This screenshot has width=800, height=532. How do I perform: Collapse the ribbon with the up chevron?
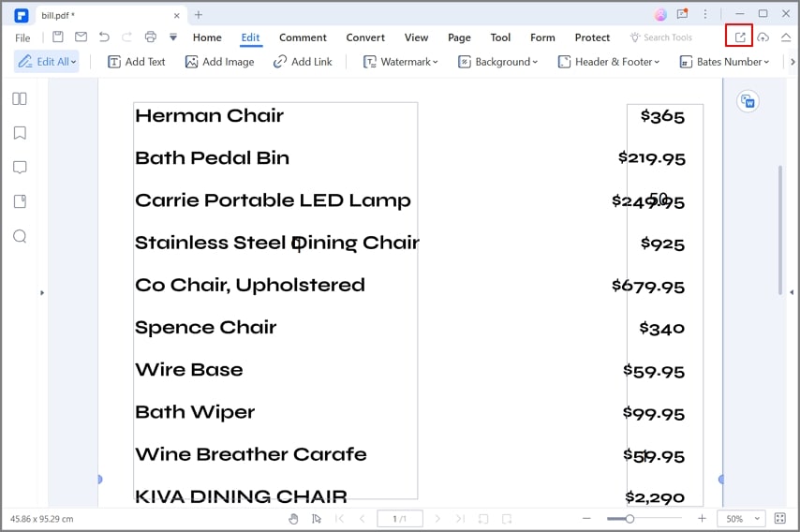pyautogui.click(x=786, y=37)
